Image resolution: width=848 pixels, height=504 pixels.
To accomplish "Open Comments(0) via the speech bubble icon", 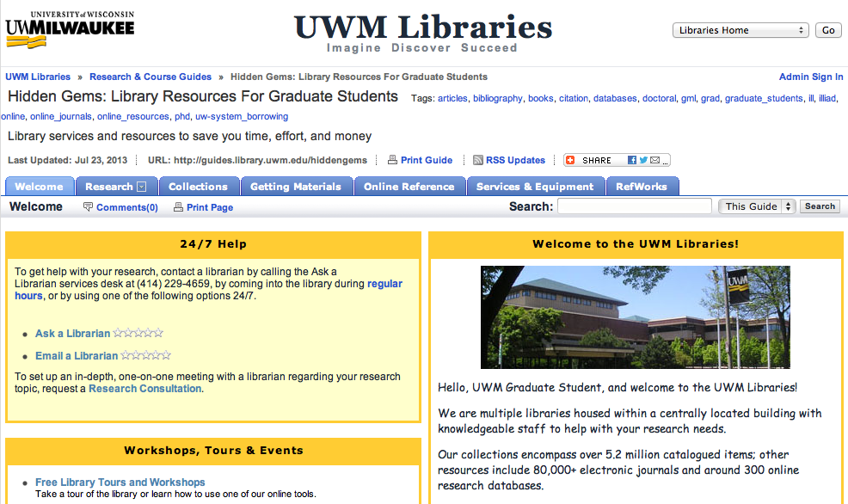I will pos(89,206).
